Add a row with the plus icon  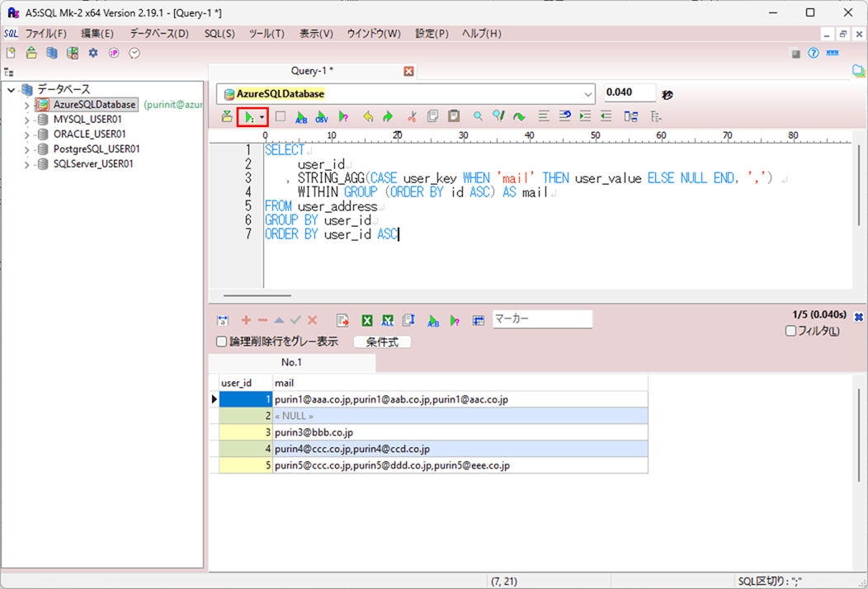click(x=246, y=320)
